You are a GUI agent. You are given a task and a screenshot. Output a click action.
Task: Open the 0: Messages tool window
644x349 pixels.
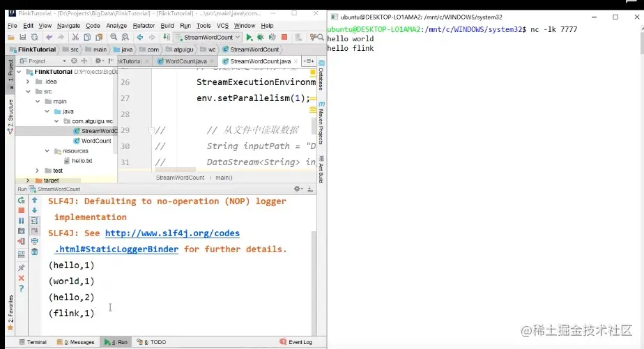tap(75, 342)
